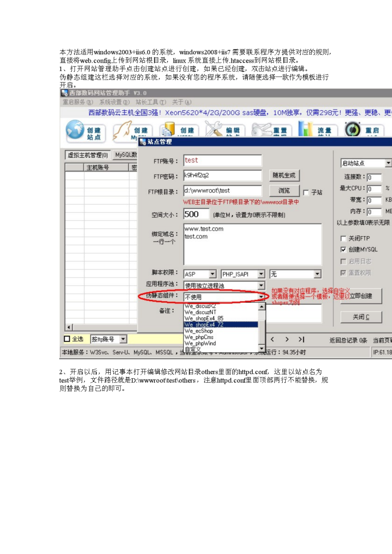
Task: Enable the 关闭FTP checkbox
Action: [343, 239]
